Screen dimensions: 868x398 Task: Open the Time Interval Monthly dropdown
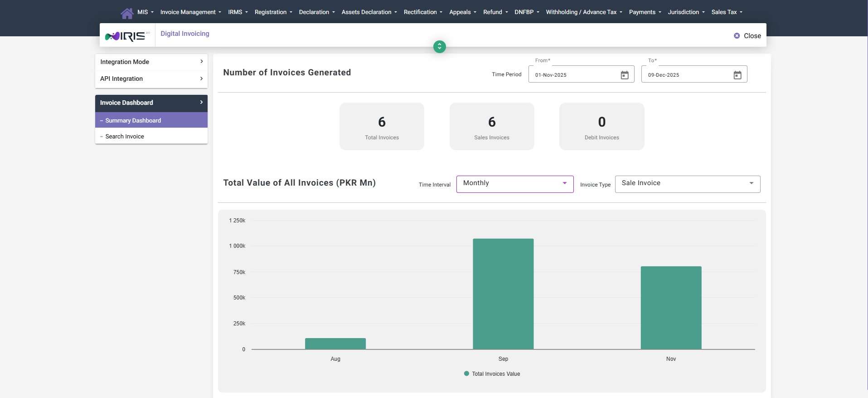pos(514,184)
